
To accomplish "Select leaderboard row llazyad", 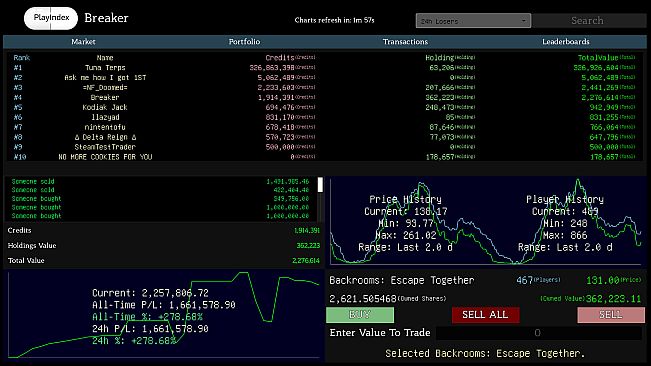I will (325, 117).
